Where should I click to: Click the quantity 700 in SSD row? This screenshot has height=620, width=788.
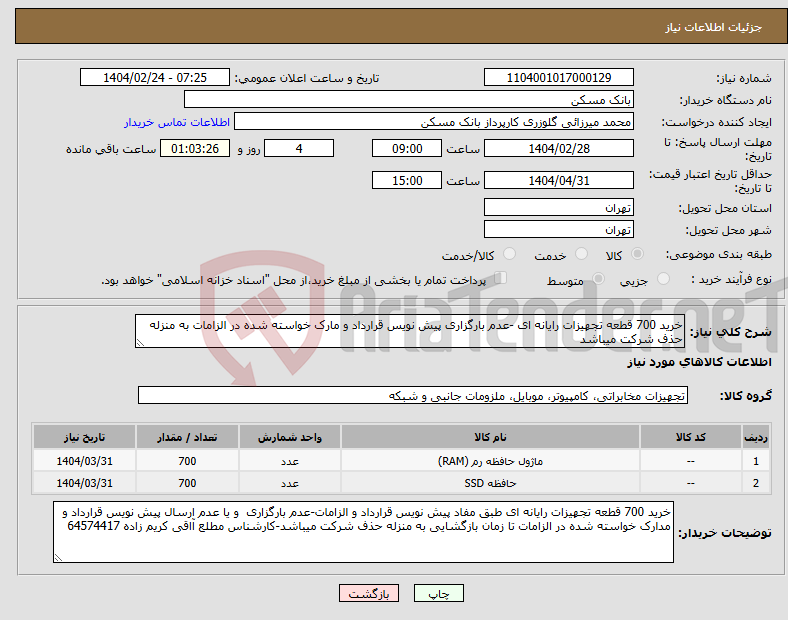187,483
